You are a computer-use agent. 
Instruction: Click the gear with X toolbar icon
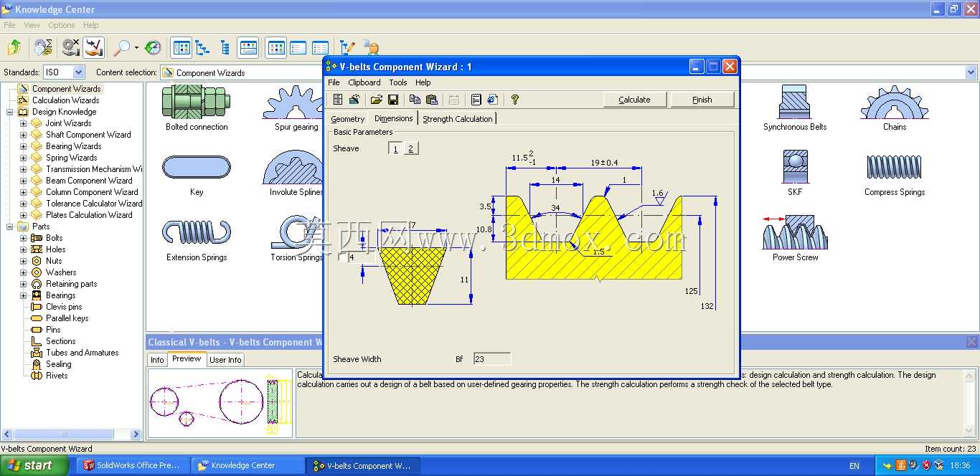pos(70,48)
